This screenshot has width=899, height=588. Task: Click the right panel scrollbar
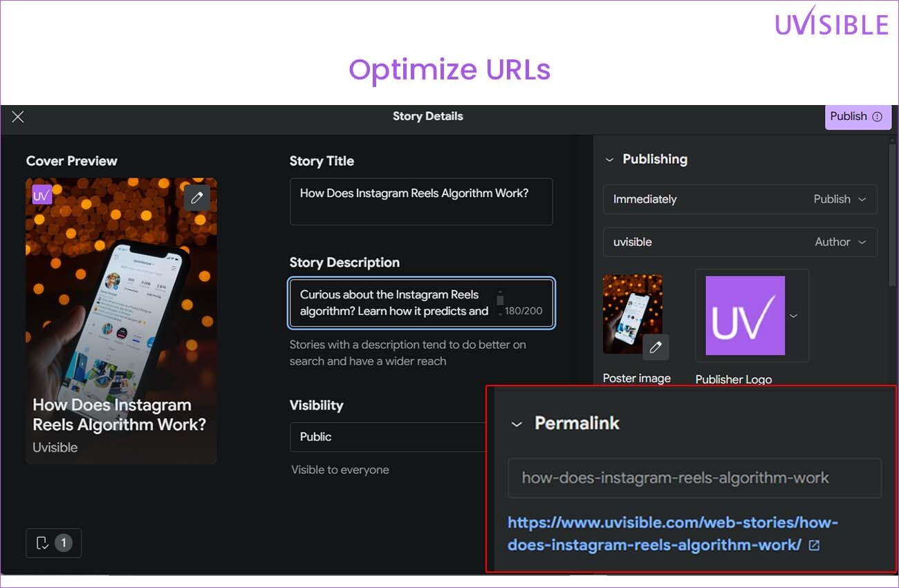click(x=893, y=214)
